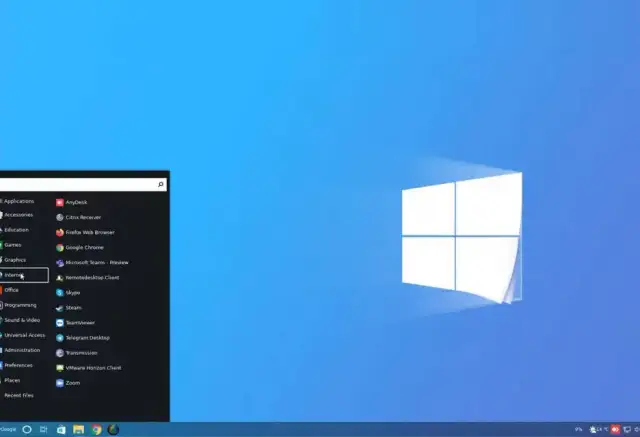Start Steam from the menu
The height and width of the screenshot is (437, 640).
(69, 308)
